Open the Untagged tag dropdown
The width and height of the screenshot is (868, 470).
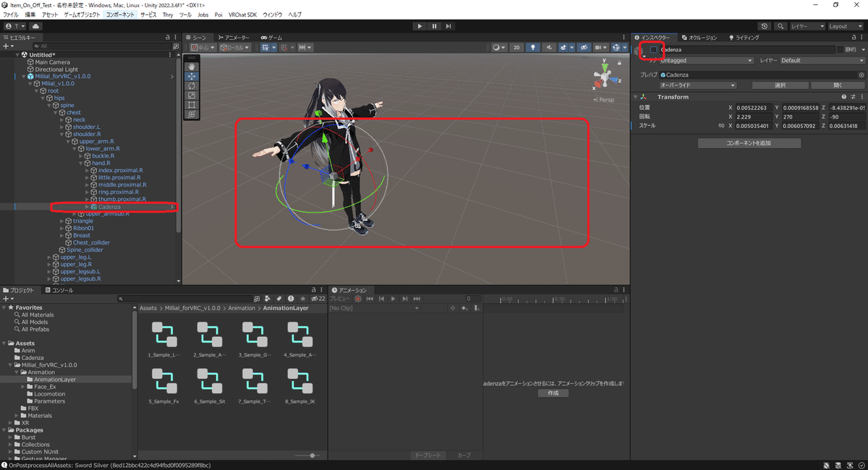[x=706, y=61]
